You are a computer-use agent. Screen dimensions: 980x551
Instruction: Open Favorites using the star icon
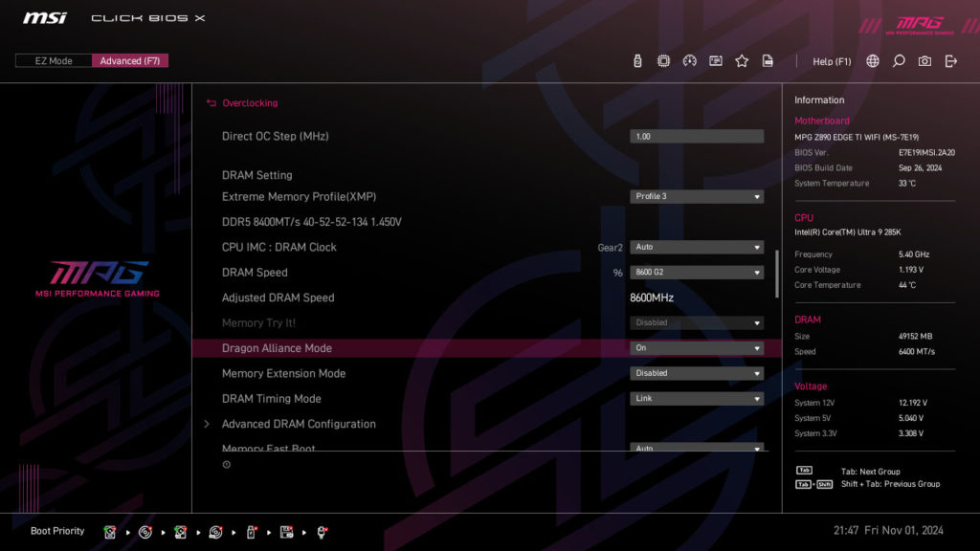[742, 60]
